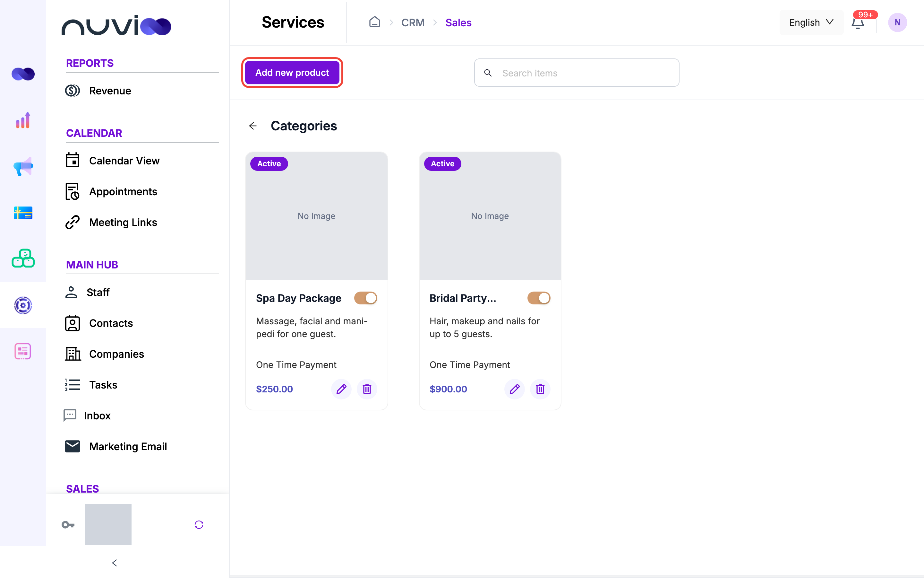The image size is (924, 578).
Task: Click the Search items field
Action: [577, 73]
